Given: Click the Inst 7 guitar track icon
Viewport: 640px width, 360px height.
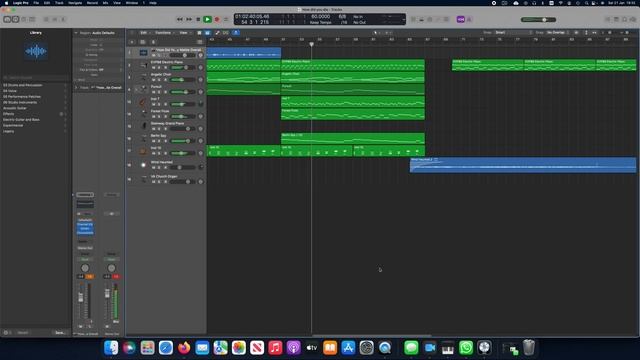Looking at the screenshot, I should 143,102.
